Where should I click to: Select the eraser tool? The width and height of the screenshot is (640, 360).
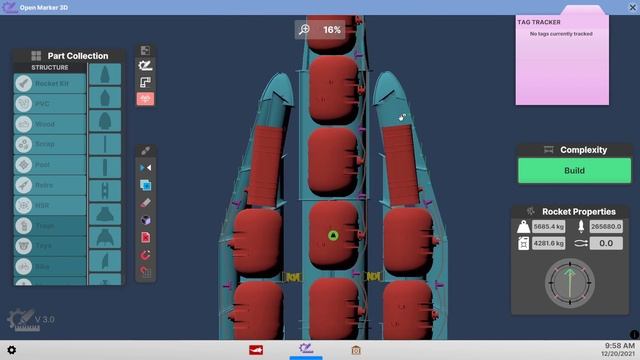[x=146, y=203]
